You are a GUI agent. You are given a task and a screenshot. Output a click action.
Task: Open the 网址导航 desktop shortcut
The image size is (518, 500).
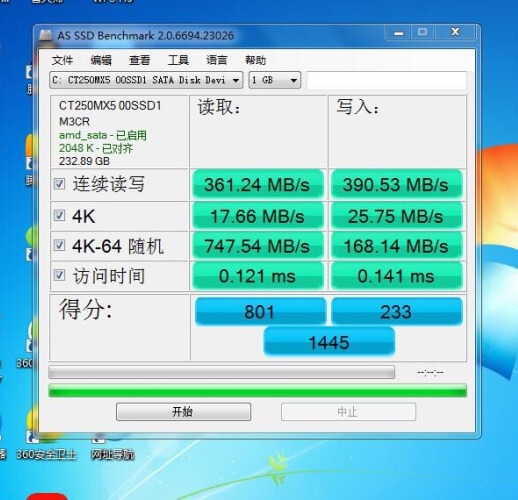click(x=112, y=447)
